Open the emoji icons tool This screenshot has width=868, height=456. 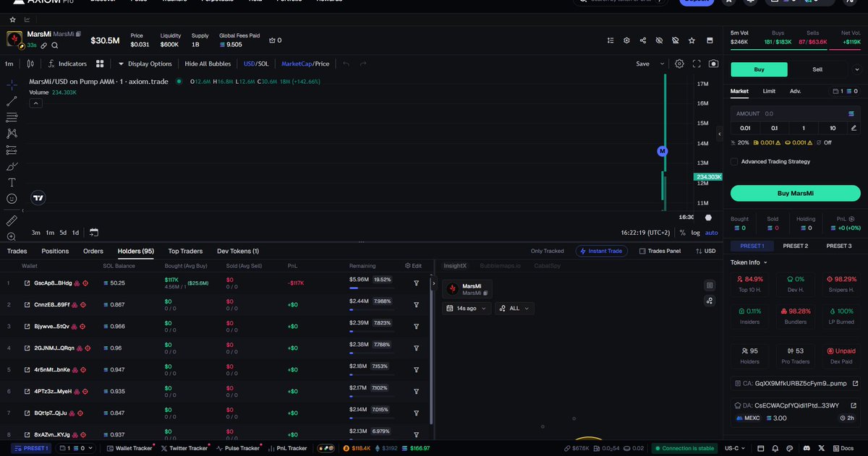tap(12, 199)
